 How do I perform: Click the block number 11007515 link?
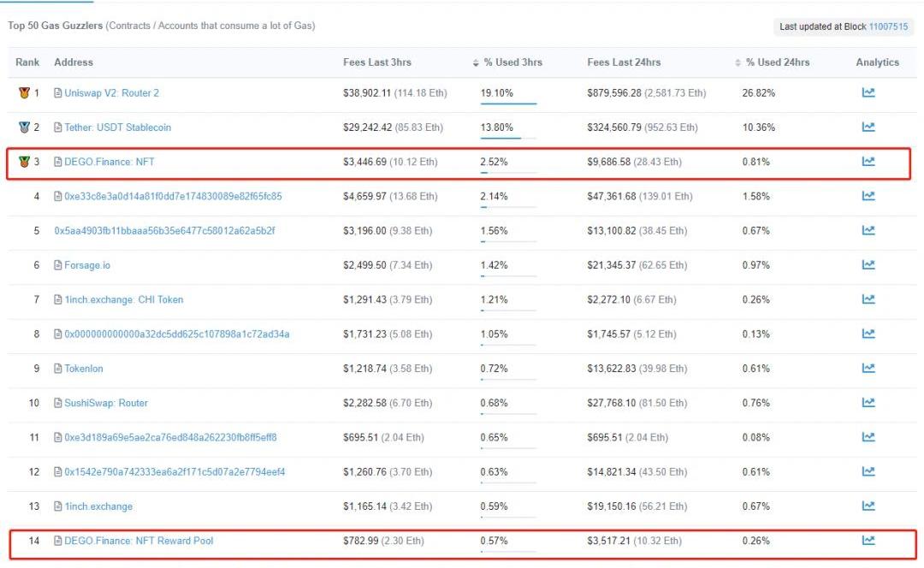pos(888,27)
